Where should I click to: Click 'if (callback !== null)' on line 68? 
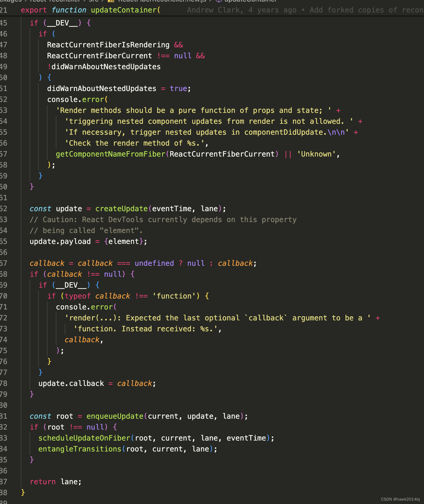[77, 274]
